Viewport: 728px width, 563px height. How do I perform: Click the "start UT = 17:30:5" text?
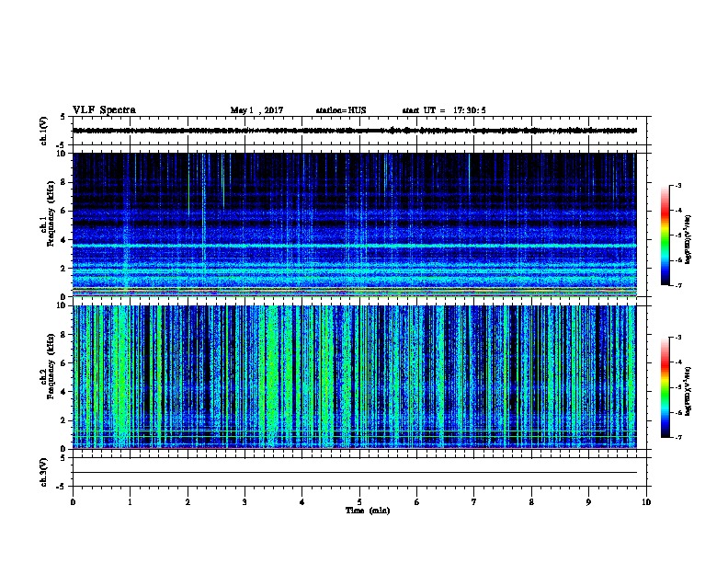pos(444,110)
